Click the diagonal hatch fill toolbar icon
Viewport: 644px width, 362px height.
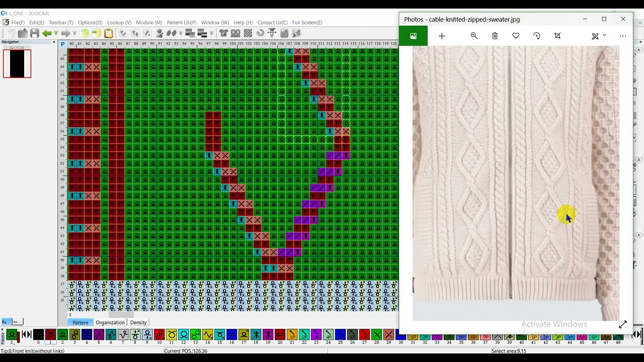click(x=248, y=33)
